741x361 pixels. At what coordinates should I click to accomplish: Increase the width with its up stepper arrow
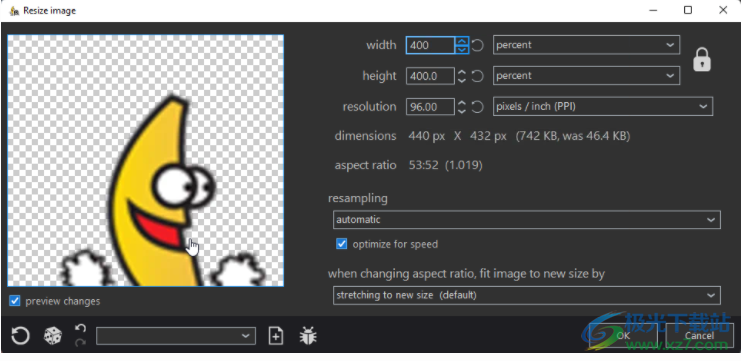coord(462,42)
